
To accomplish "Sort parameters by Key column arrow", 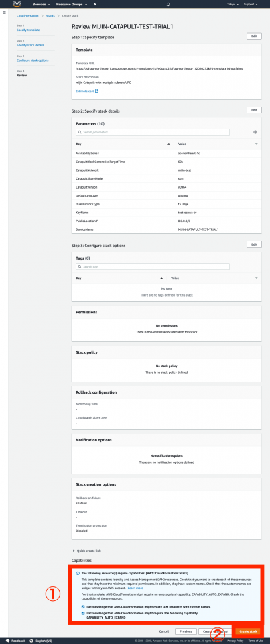I will (169, 144).
